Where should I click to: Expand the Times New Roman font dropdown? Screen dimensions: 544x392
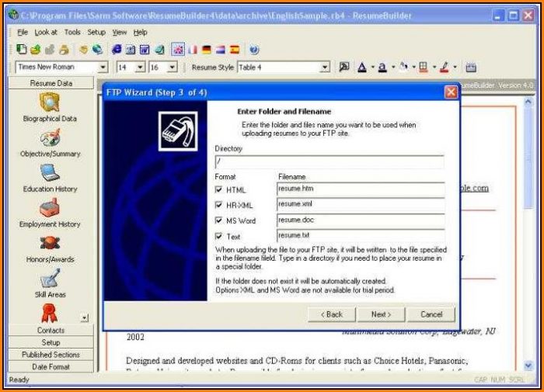(x=103, y=68)
